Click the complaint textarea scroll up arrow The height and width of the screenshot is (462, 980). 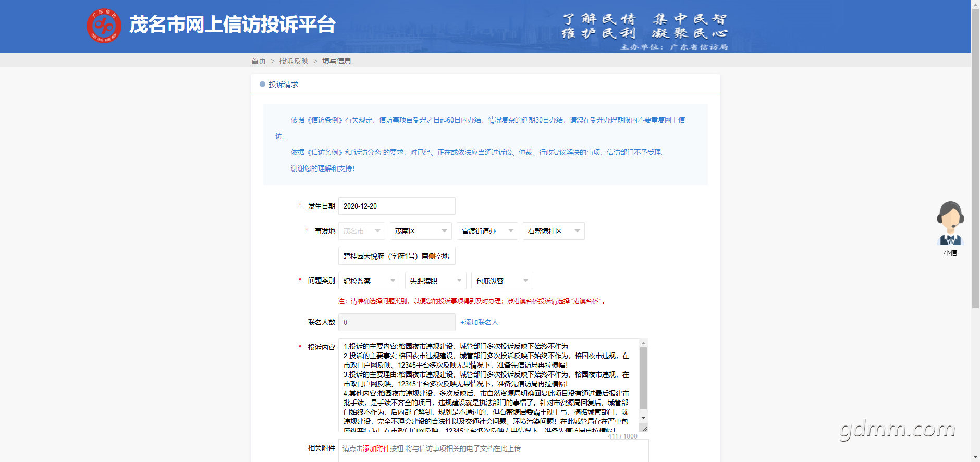click(x=643, y=343)
